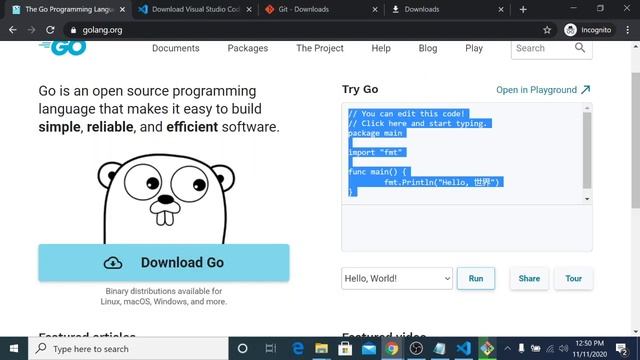Click the Tour button
The width and height of the screenshot is (640, 360).
tap(573, 278)
